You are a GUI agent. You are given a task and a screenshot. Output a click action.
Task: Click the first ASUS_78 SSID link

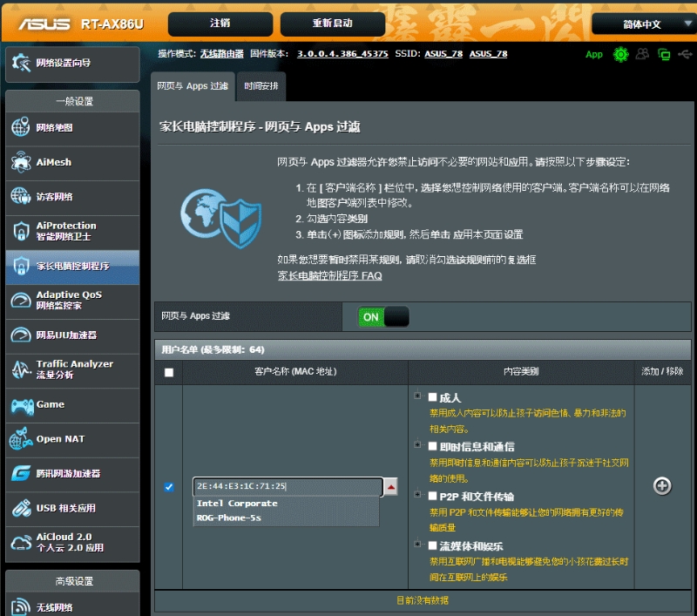443,54
